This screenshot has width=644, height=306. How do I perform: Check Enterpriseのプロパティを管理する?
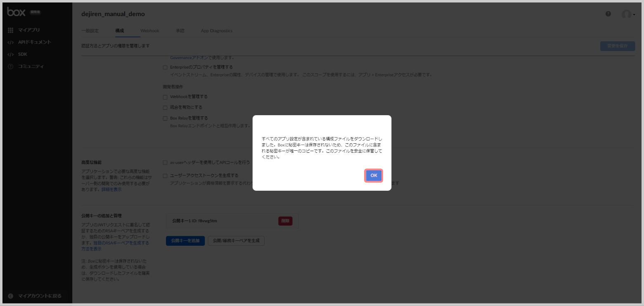point(165,67)
